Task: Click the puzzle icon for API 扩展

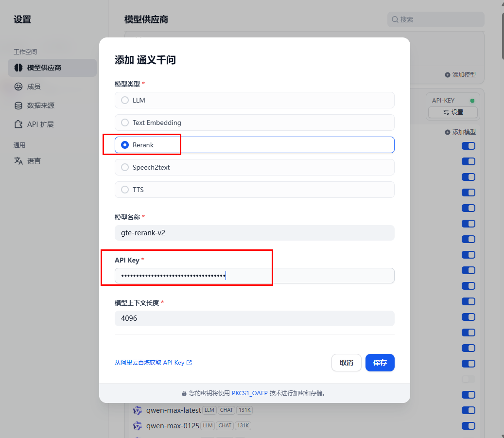Action: [x=18, y=124]
